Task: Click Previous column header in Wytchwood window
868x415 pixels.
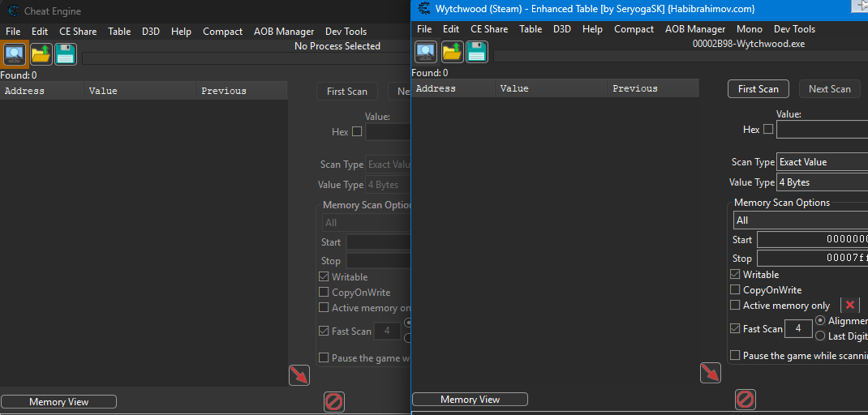Action: point(653,88)
